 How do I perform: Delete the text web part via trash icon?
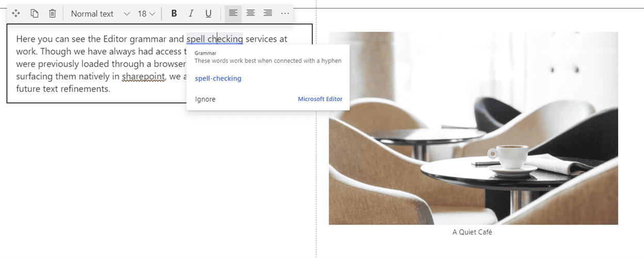(52, 13)
